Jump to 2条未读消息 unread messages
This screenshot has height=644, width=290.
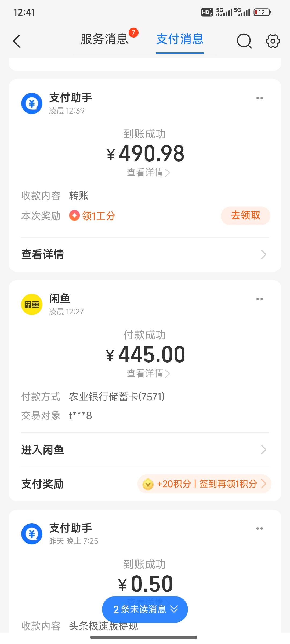145,609
